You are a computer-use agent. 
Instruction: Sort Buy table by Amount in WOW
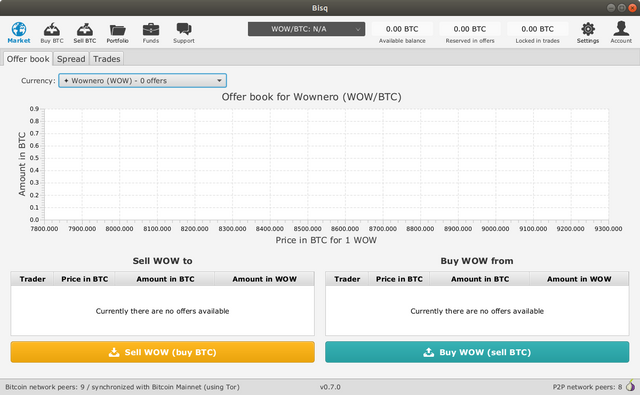[579, 279]
